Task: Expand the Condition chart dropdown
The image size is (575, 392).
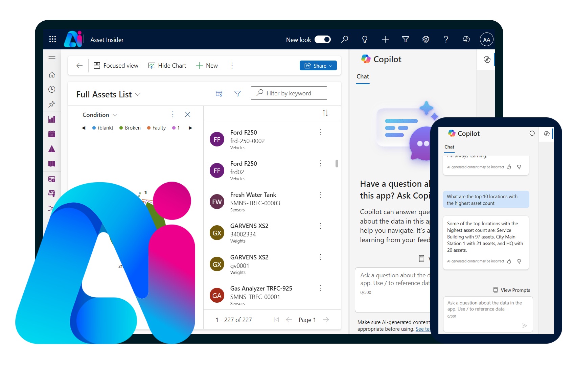Action: (100, 115)
